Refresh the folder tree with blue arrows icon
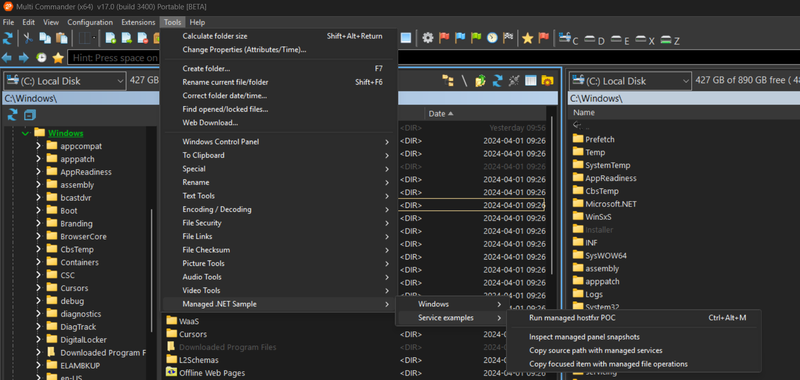Screen dimensions: 800x380 12,114
